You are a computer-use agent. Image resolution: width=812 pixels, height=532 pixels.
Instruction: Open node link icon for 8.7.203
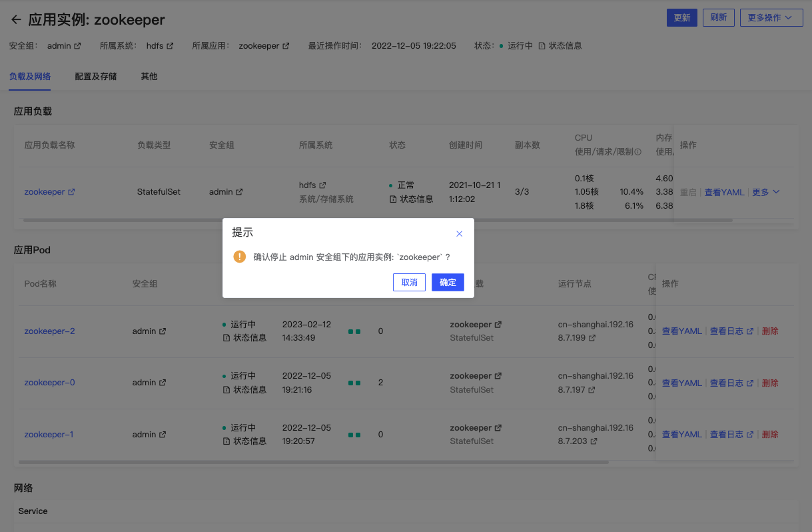click(593, 441)
